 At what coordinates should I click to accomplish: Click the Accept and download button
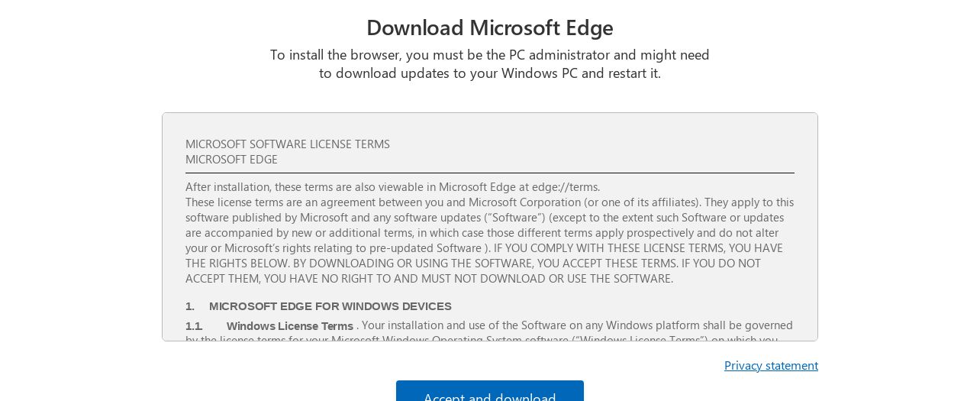click(x=489, y=391)
